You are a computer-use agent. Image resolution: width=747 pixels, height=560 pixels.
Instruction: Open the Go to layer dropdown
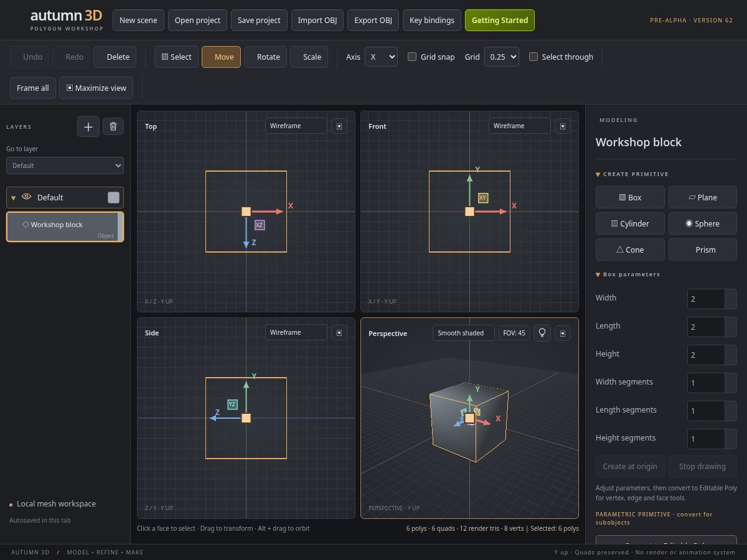point(65,166)
